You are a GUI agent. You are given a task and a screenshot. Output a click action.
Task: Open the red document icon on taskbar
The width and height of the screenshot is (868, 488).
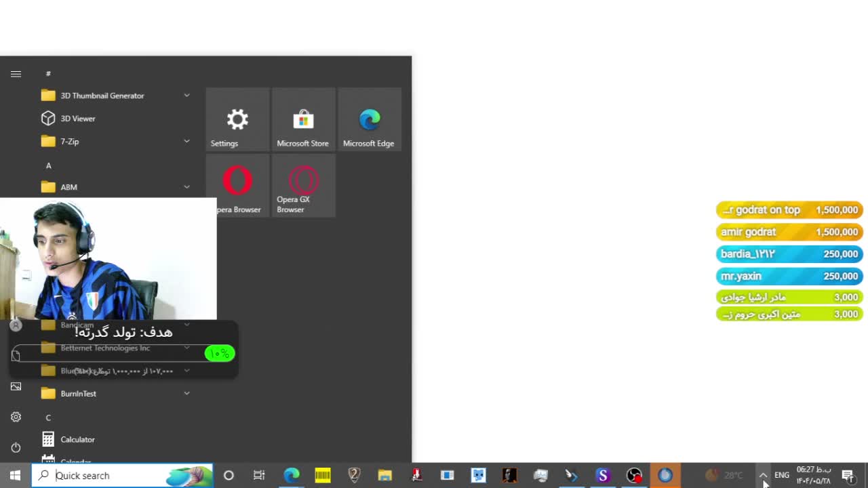[x=416, y=475]
